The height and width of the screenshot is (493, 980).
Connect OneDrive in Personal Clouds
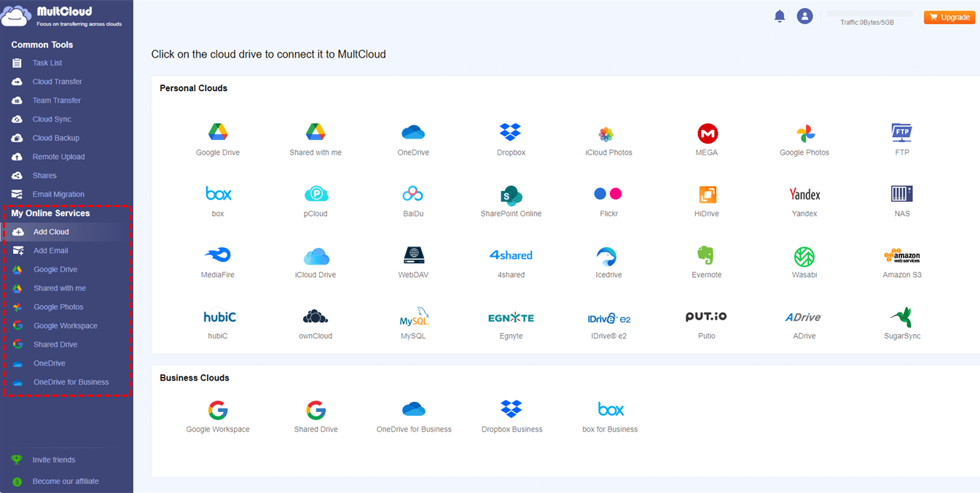(x=413, y=140)
